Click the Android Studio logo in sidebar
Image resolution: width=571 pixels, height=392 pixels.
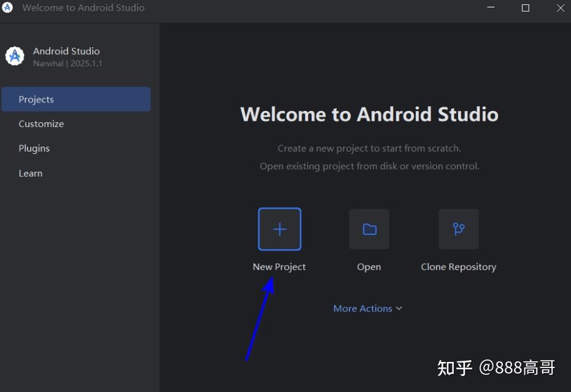coord(15,56)
